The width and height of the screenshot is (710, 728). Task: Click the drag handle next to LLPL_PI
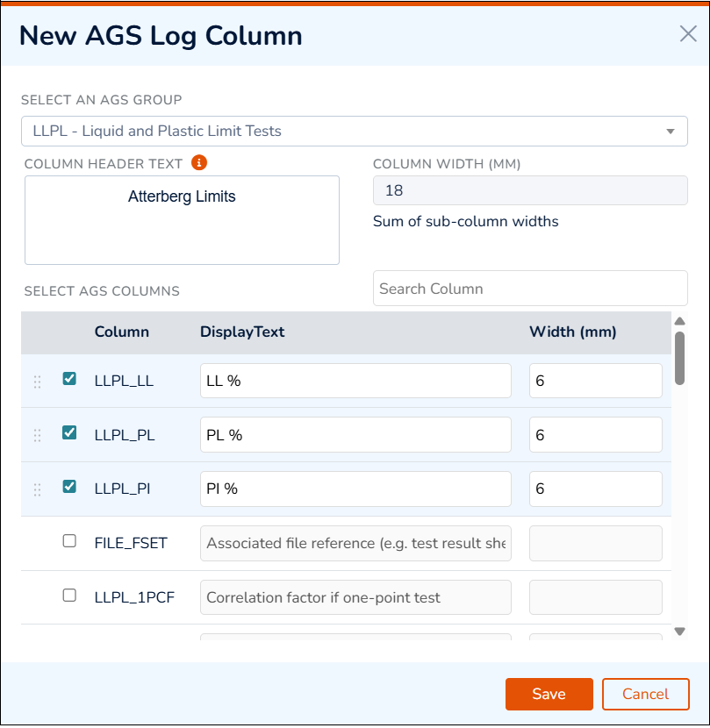click(x=37, y=489)
